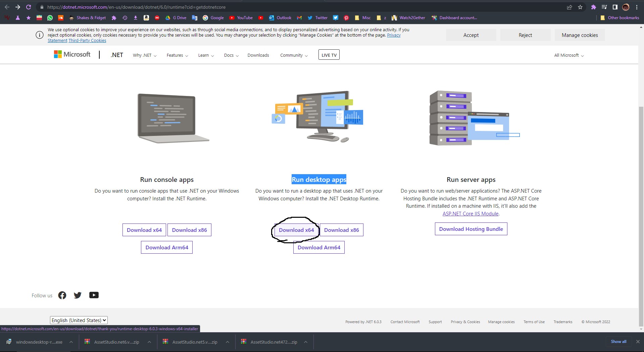The height and width of the screenshot is (352, 644).
Task: Click the browser back arrow
Action: 7,7
